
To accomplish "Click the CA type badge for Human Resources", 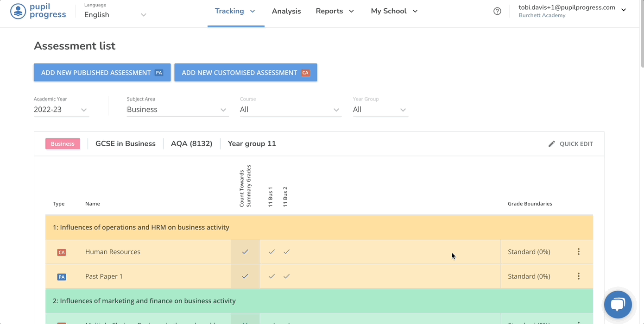I will (61, 252).
